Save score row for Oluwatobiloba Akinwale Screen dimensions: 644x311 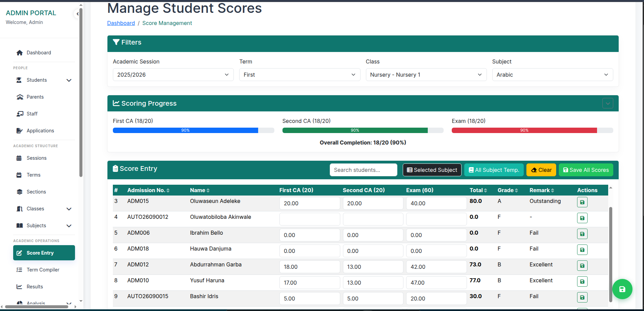tap(582, 218)
